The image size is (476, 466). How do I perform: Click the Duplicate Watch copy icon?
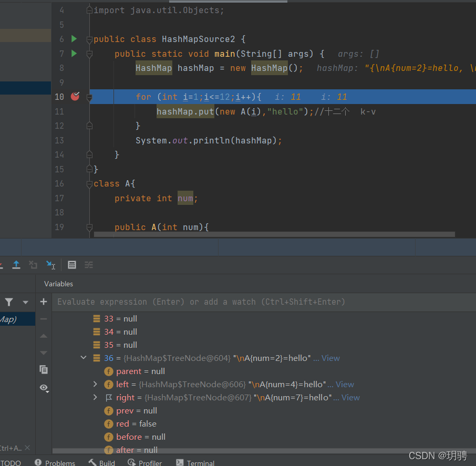point(44,369)
